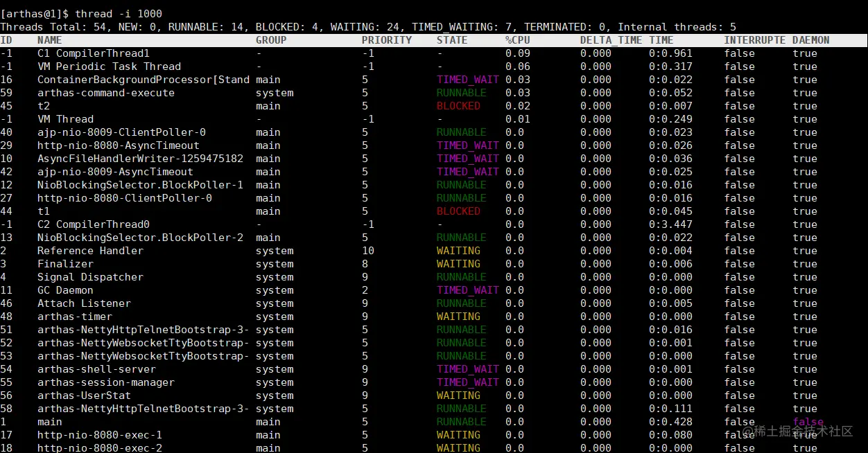868x453 pixels.
Task: Click thread name 'main' with ID 1
Action: [50, 421]
